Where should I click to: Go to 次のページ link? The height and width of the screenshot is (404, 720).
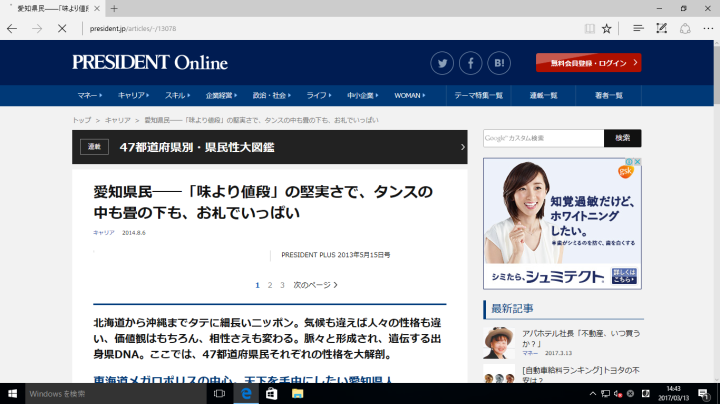pyautogui.click(x=315, y=285)
